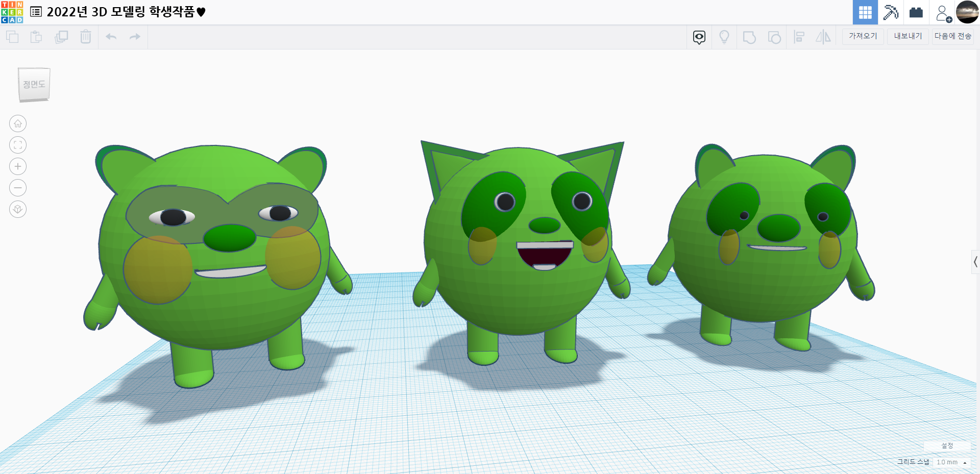Show all hidden objects via the lightbulb
The height and width of the screenshot is (474, 980).
[x=724, y=37]
